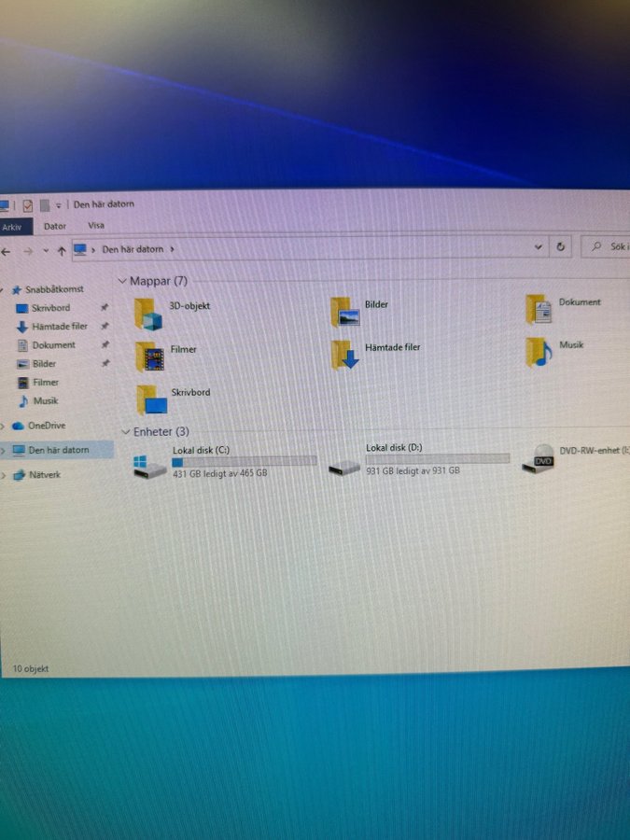
Task: Select Nätverk in the sidebar
Action: pos(44,475)
